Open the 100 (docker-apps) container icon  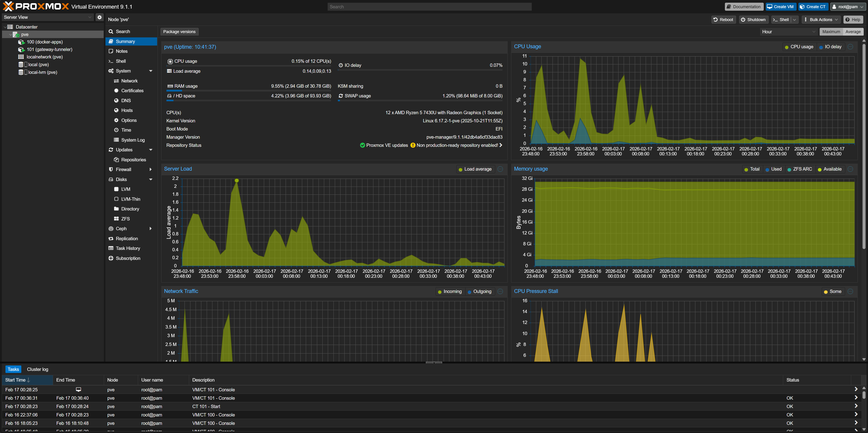(x=21, y=42)
